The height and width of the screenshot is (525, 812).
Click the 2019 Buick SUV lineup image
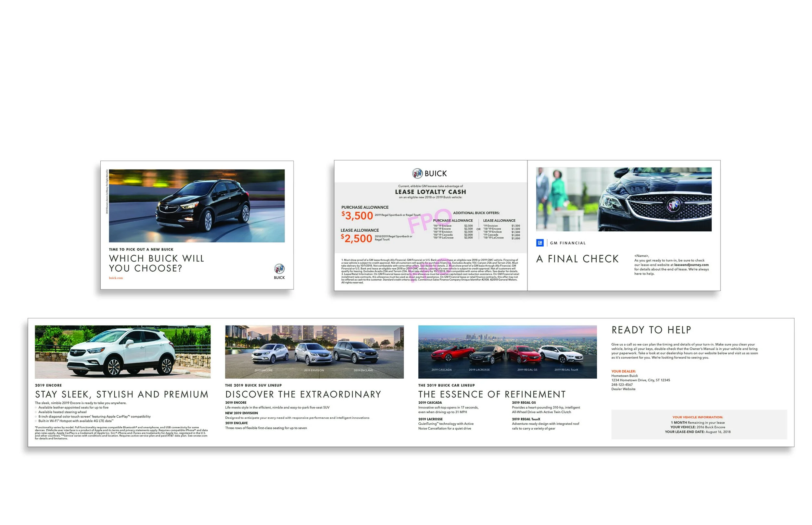click(x=314, y=352)
